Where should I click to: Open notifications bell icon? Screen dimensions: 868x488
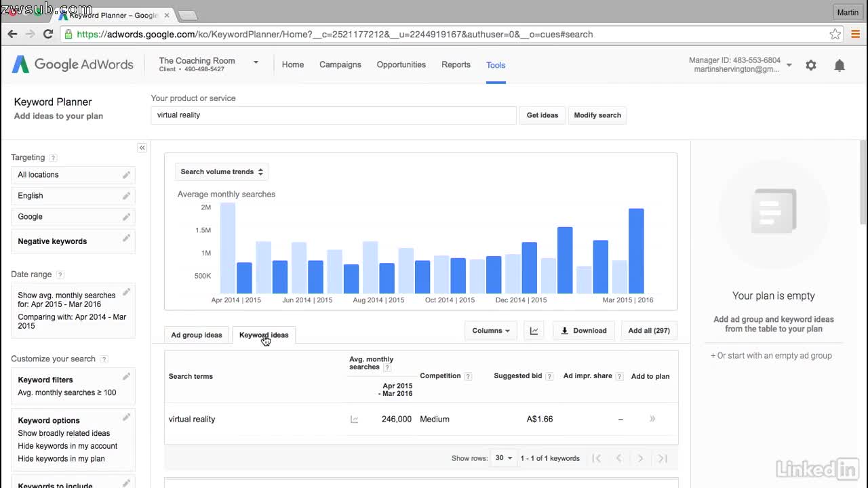pos(840,65)
